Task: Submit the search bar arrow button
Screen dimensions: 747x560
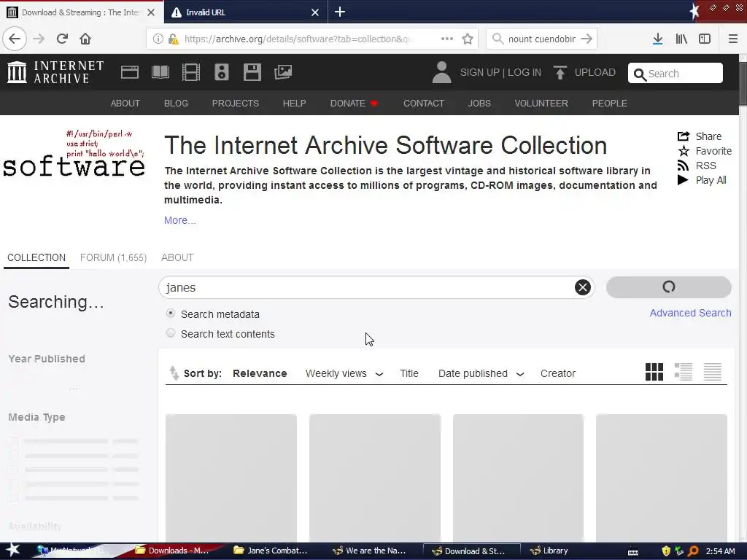Action: (x=587, y=39)
